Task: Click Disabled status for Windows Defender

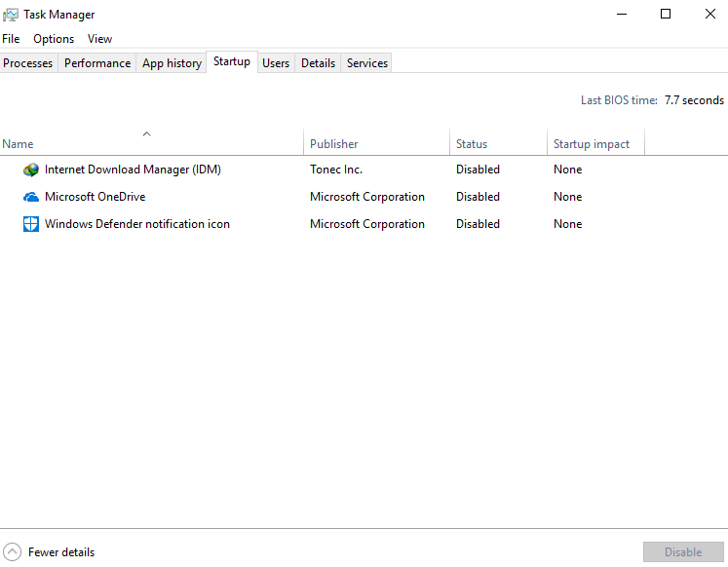Action: point(478,224)
